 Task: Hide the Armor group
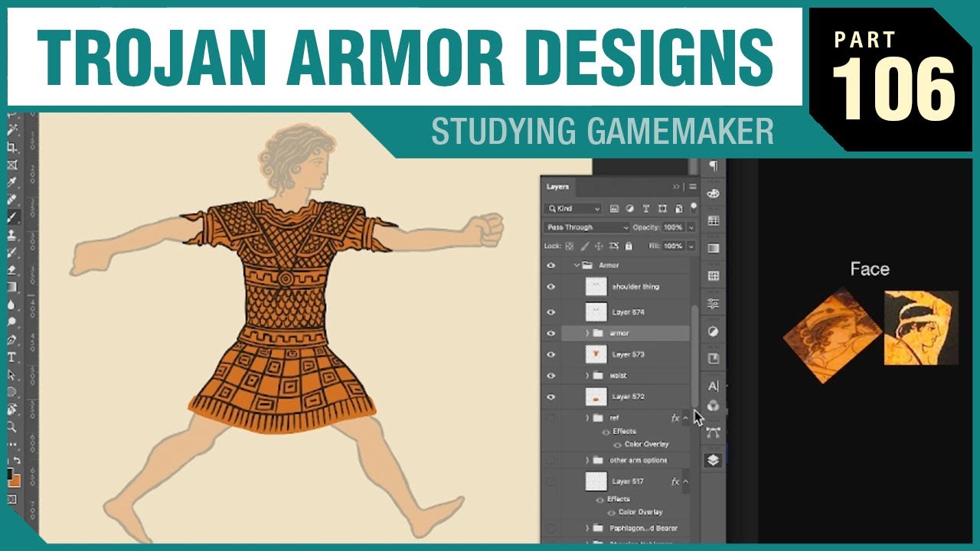coord(550,265)
